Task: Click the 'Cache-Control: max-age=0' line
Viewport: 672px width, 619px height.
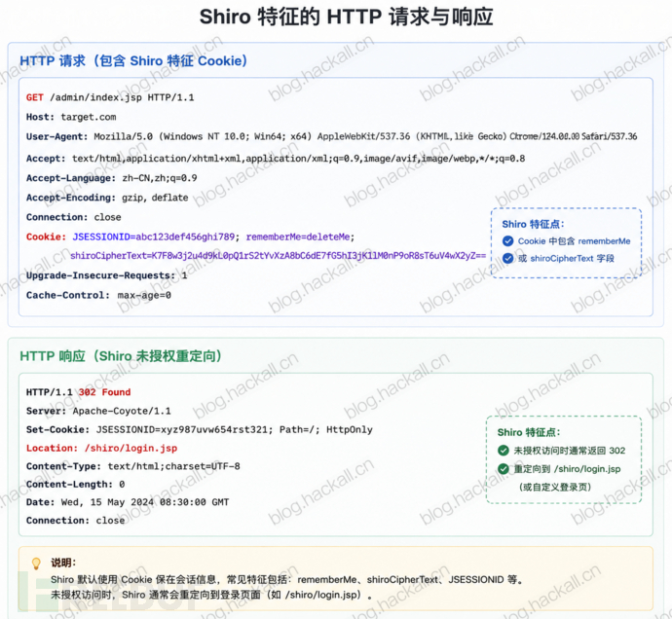Action: coord(98,295)
